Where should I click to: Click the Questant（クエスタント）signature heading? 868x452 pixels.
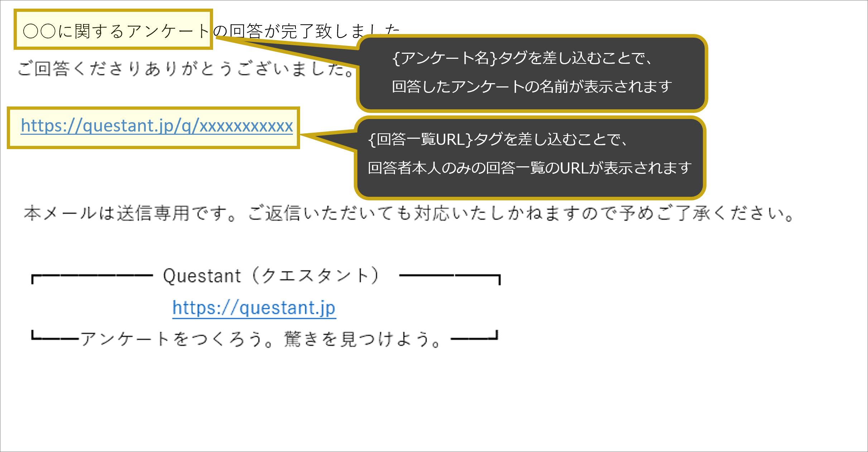(271, 276)
